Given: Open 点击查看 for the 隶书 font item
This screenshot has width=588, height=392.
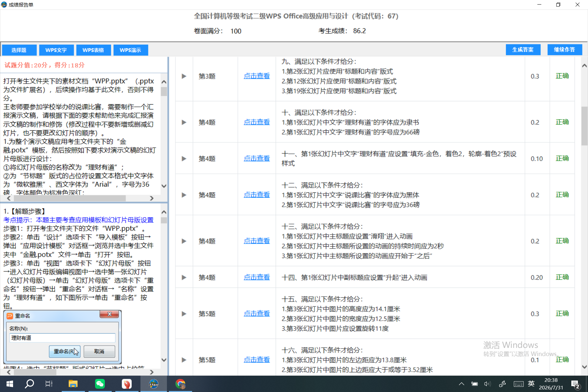Looking at the screenshot, I should pos(257,122).
